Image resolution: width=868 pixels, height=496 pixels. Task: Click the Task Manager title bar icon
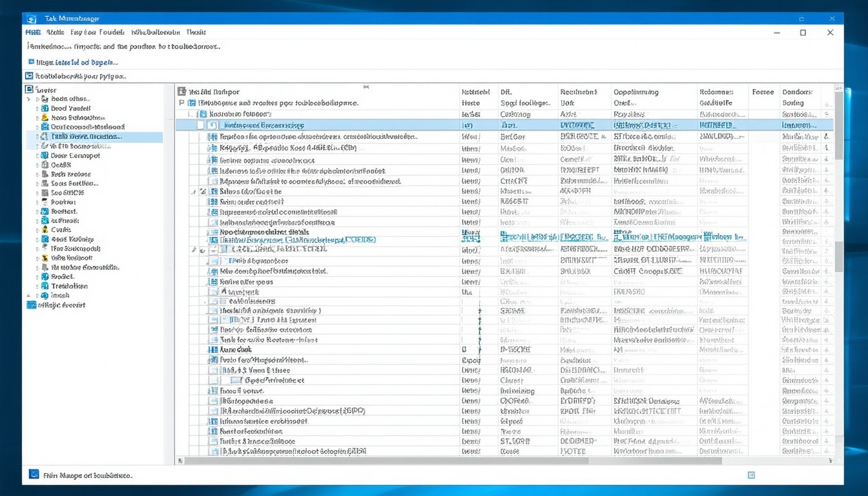coord(32,19)
